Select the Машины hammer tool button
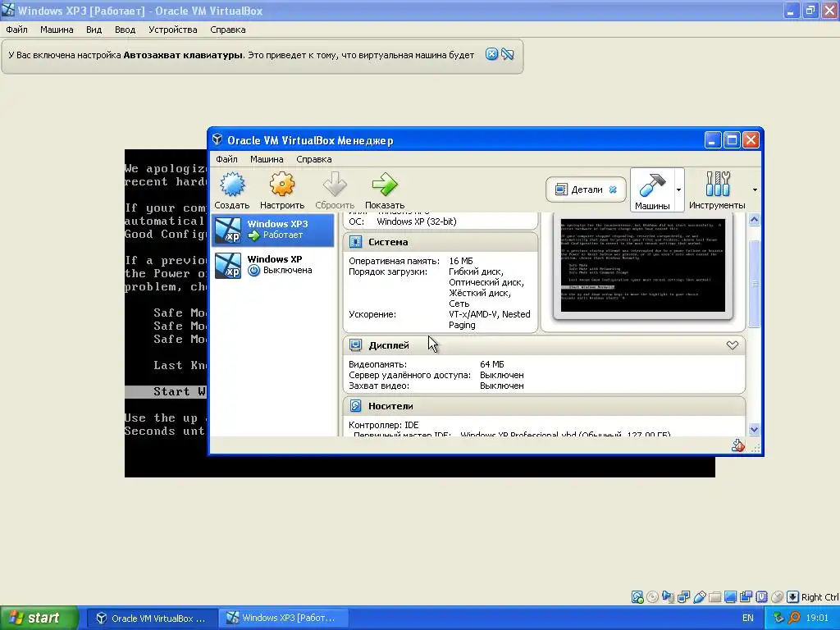The height and width of the screenshot is (630, 840). (652, 189)
